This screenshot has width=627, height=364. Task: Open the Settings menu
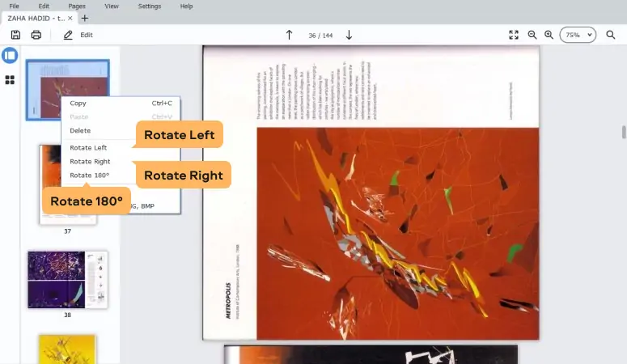pos(150,6)
